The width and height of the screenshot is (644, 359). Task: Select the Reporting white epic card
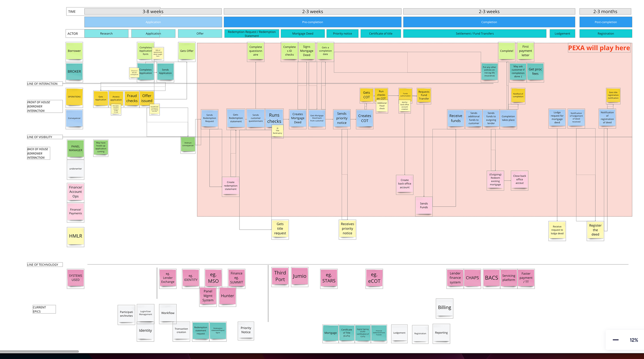pyautogui.click(x=441, y=333)
